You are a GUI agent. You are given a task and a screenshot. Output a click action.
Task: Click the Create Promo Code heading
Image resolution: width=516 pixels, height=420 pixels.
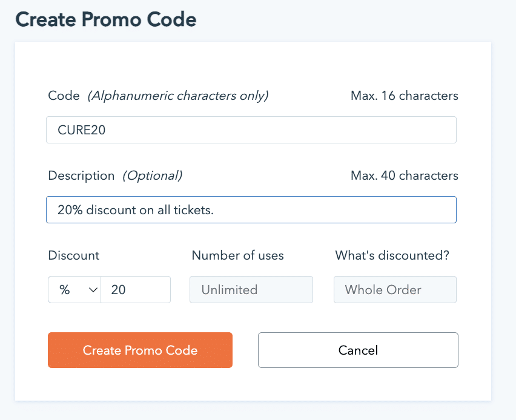click(105, 19)
